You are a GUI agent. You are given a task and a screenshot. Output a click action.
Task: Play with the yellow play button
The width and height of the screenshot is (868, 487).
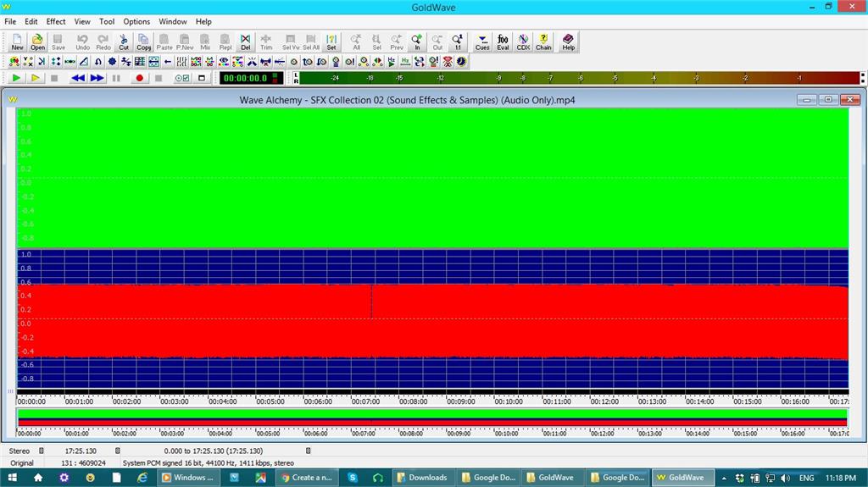tap(35, 78)
